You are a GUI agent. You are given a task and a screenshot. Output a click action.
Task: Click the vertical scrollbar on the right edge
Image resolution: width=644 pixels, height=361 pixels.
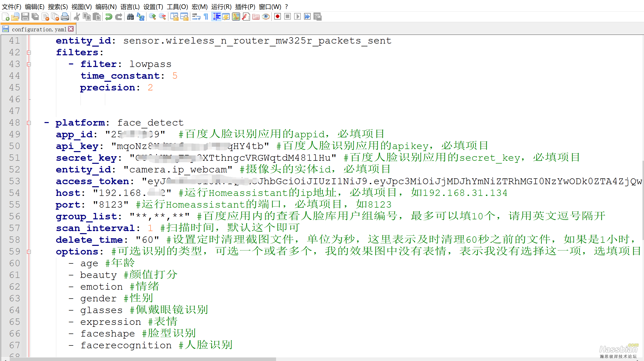642,200
